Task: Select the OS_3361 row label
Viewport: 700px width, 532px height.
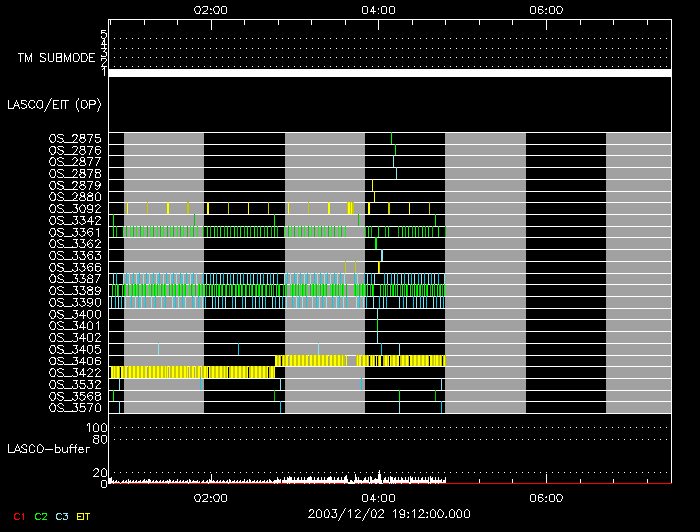Action: tap(75, 232)
